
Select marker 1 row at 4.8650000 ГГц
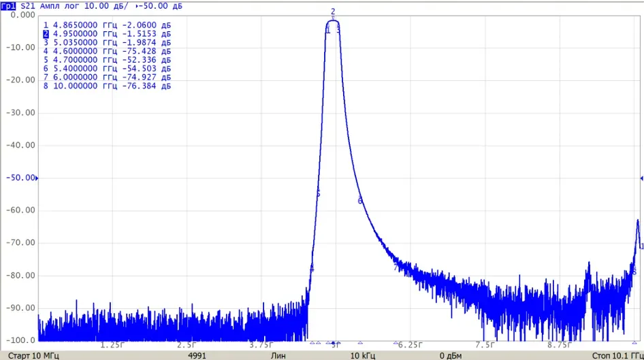[107, 25]
